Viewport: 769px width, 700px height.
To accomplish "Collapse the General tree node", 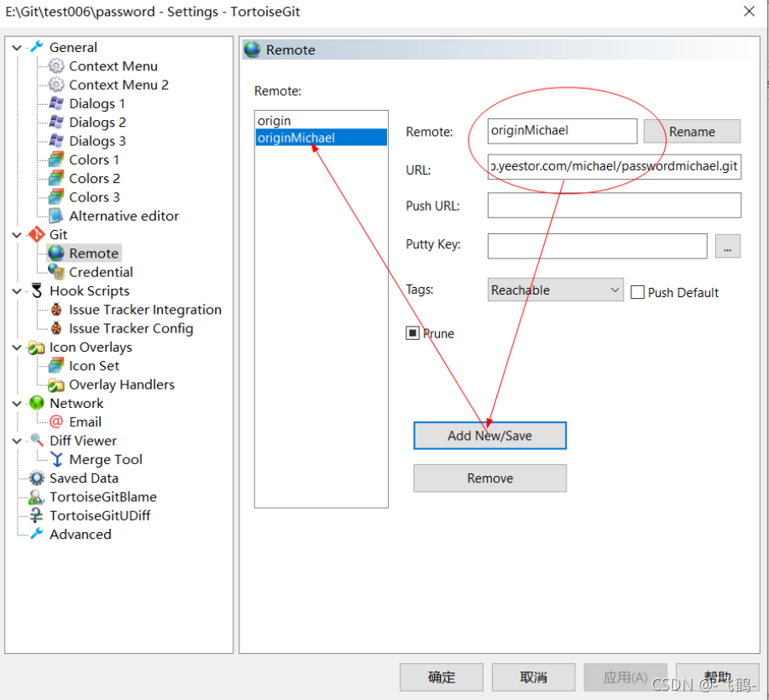I will point(17,48).
